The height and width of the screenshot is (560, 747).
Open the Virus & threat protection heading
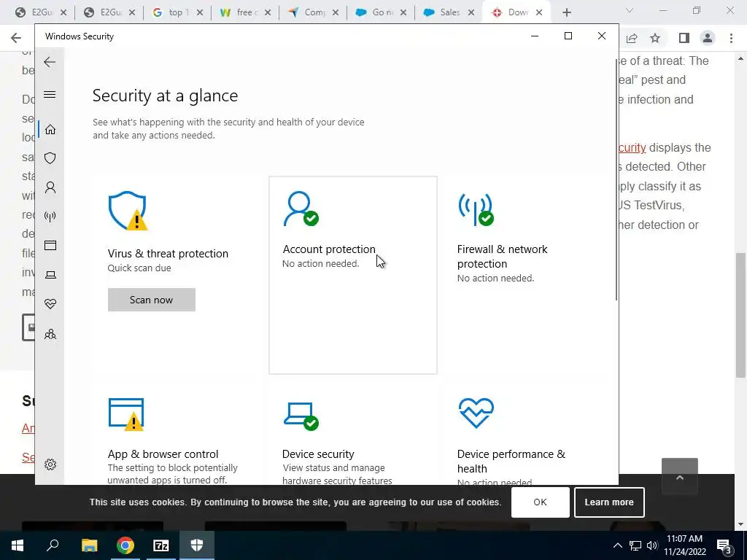[x=168, y=253]
